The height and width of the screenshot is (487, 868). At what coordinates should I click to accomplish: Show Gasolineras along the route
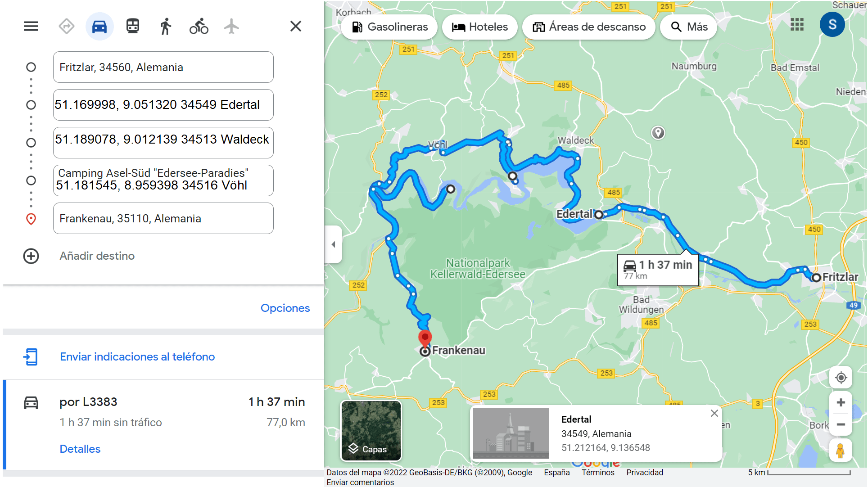(x=389, y=27)
